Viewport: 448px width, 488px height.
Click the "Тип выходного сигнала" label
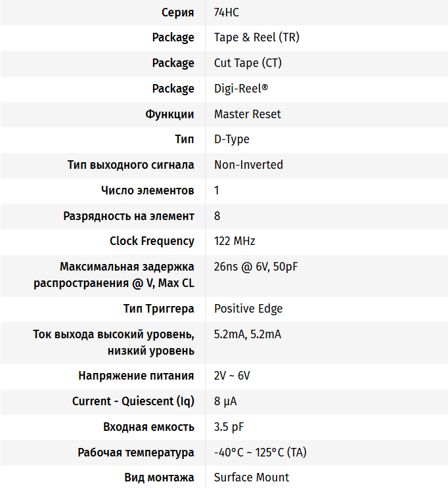click(131, 165)
